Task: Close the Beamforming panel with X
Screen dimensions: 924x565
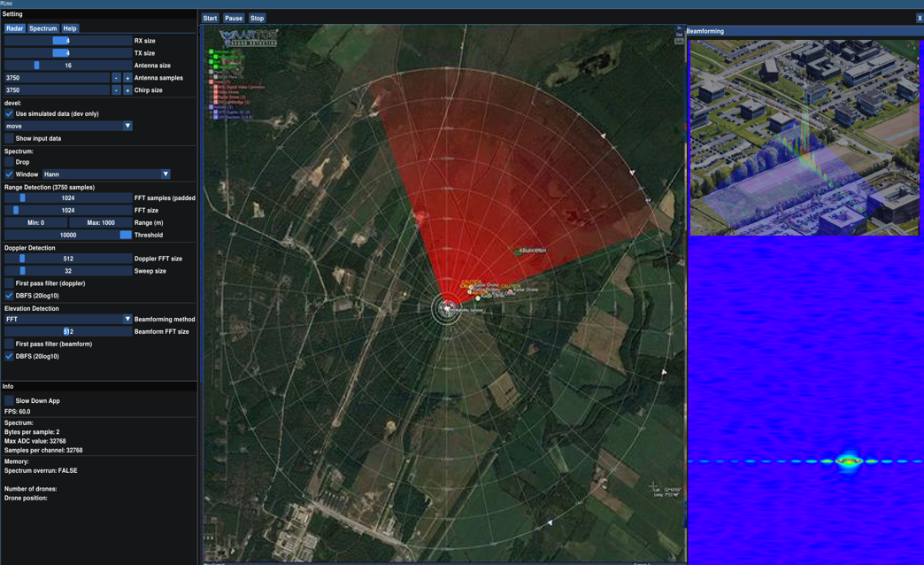Action: tap(919, 18)
